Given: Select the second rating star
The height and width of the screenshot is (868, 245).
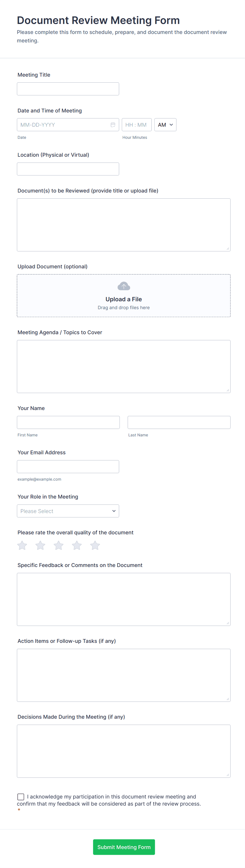Looking at the screenshot, I should (41, 546).
